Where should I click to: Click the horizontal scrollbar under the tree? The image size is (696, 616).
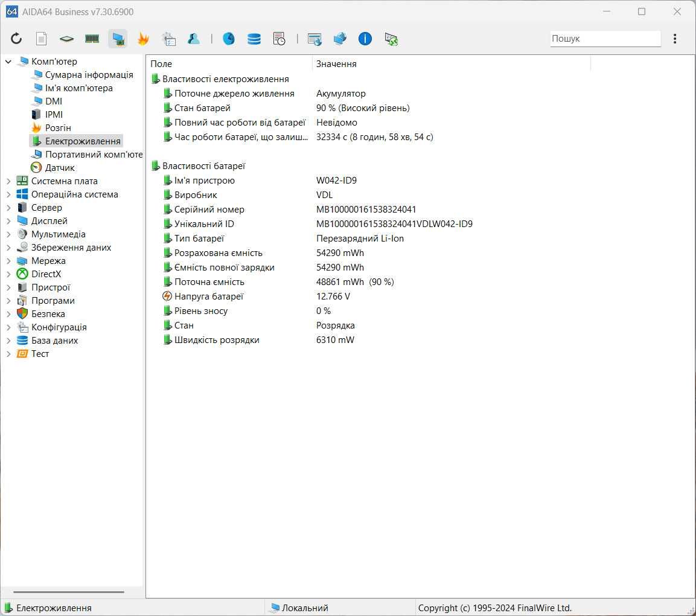tap(69, 592)
